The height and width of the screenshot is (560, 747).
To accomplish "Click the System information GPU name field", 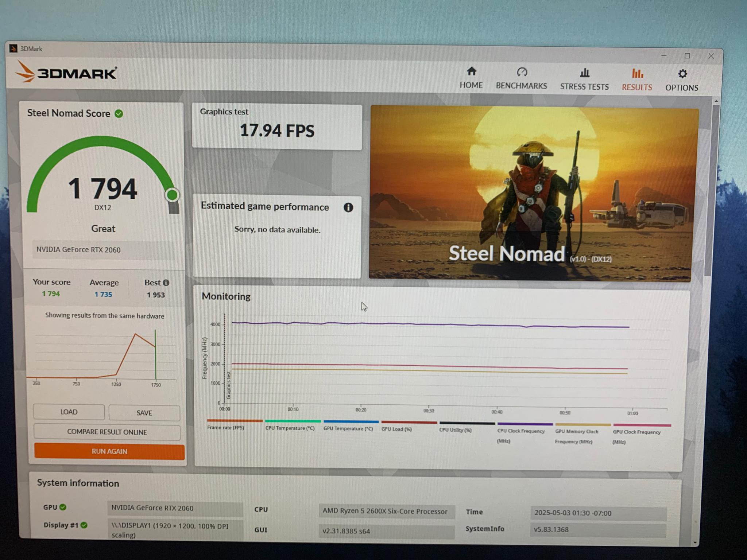I will [175, 508].
